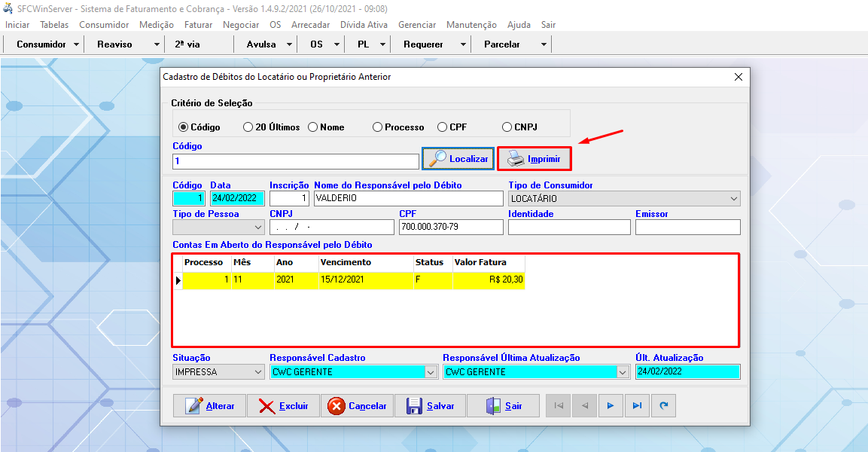Click the Código search input field

(295, 161)
